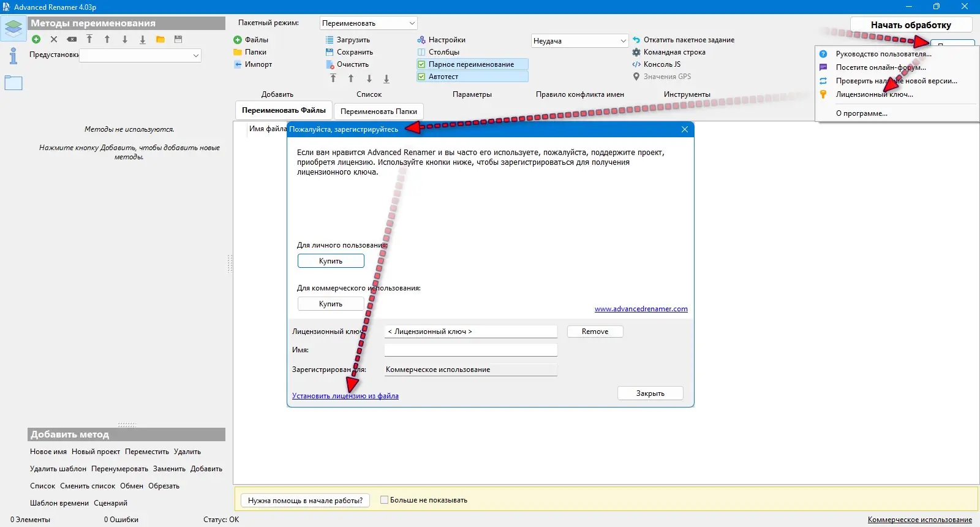Open Настройки settings
This screenshot has width=980, height=527.
coord(442,40)
